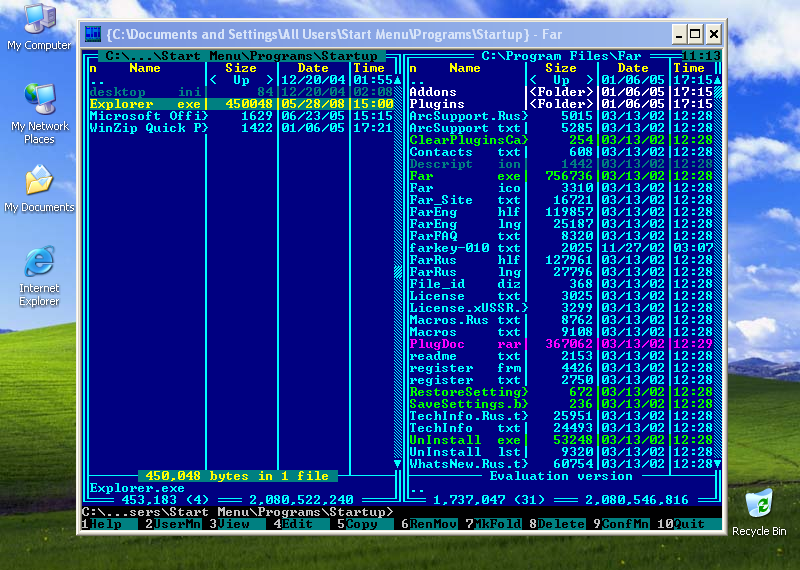Open the My Documents desktop icon
Viewport: 800px width, 570px height.
coord(39,189)
